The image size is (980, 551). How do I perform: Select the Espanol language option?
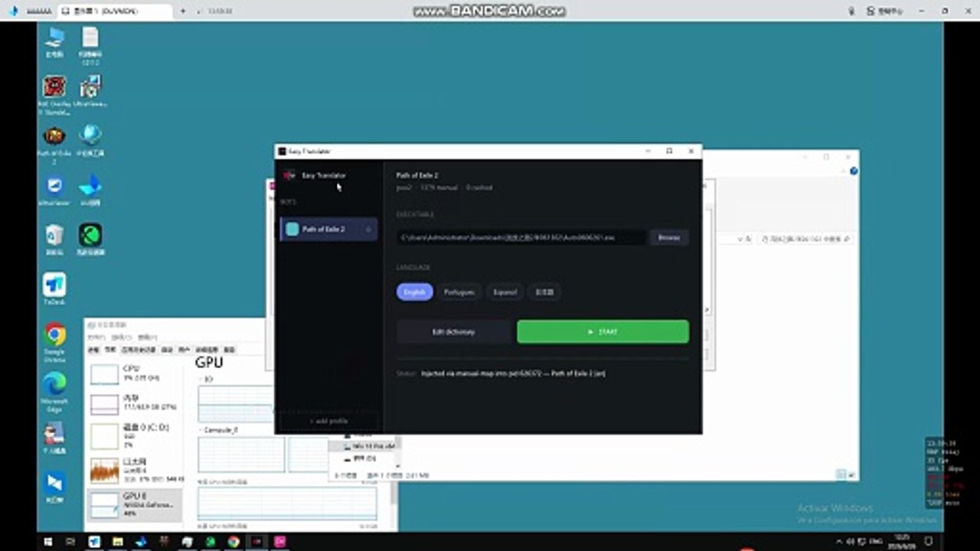(505, 292)
